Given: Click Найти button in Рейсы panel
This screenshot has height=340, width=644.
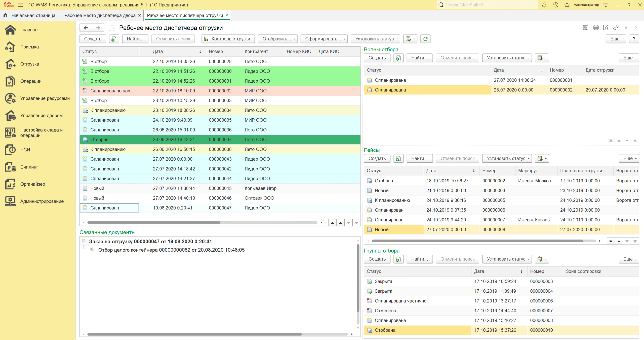Looking at the screenshot, I should (x=419, y=158).
